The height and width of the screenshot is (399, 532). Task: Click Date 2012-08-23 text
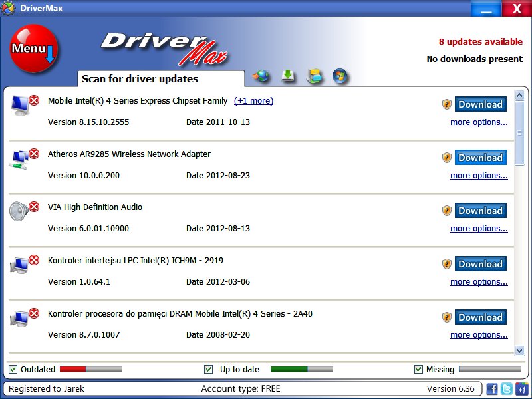(218, 176)
